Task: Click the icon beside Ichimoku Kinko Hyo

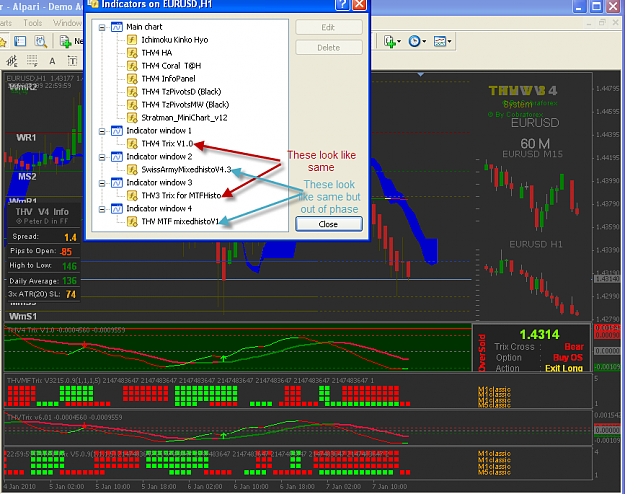Action: 132,40
